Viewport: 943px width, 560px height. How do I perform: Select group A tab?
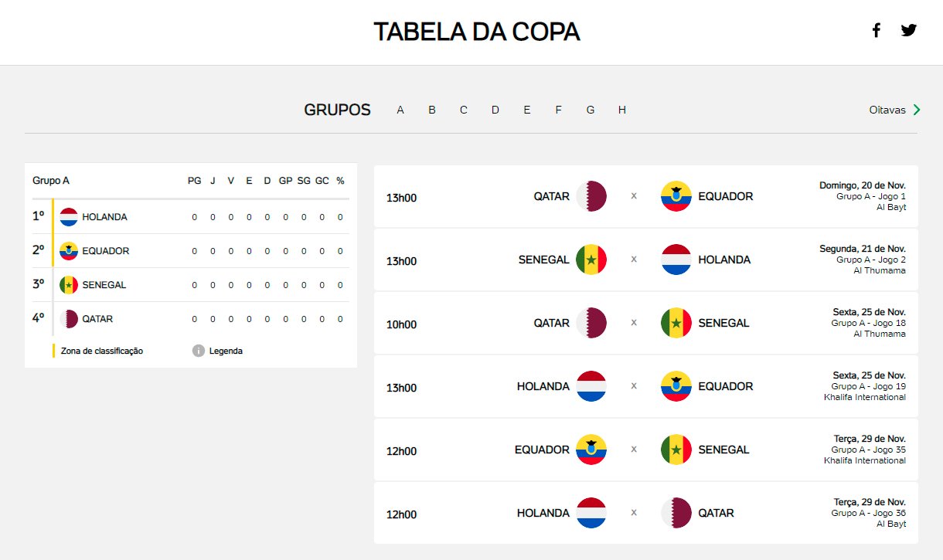point(400,110)
